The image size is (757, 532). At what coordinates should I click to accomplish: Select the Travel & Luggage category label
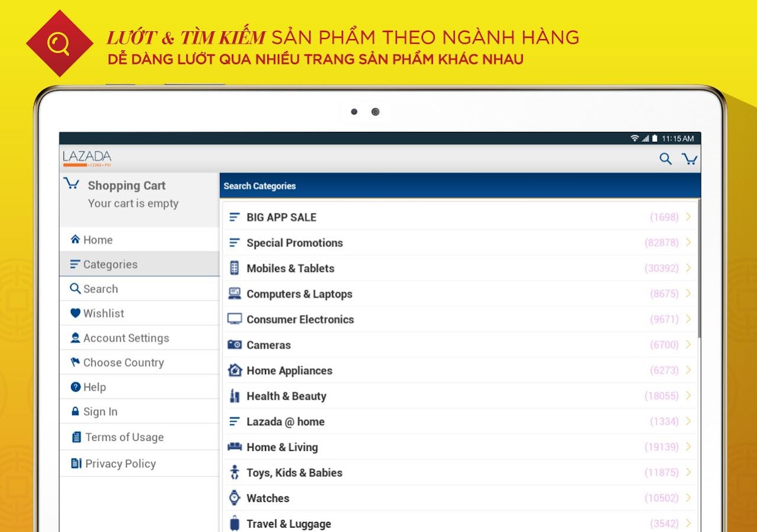coord(289,524)
